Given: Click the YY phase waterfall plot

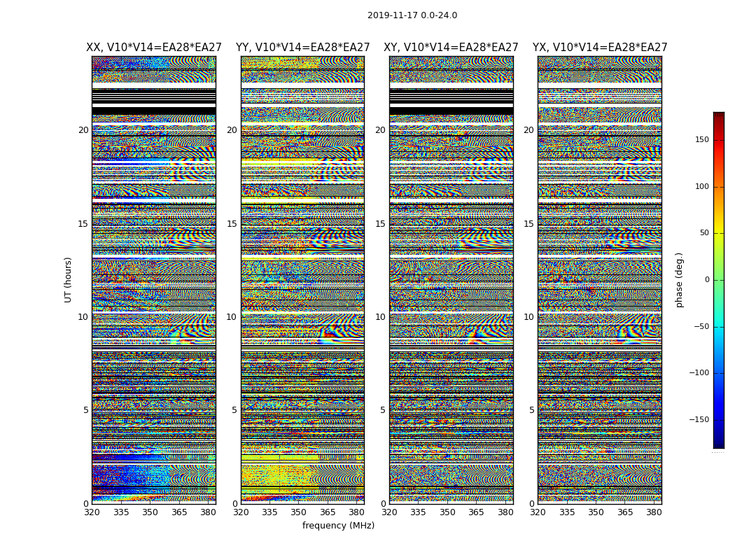Looking at the screenshot, I should [302, 280].
